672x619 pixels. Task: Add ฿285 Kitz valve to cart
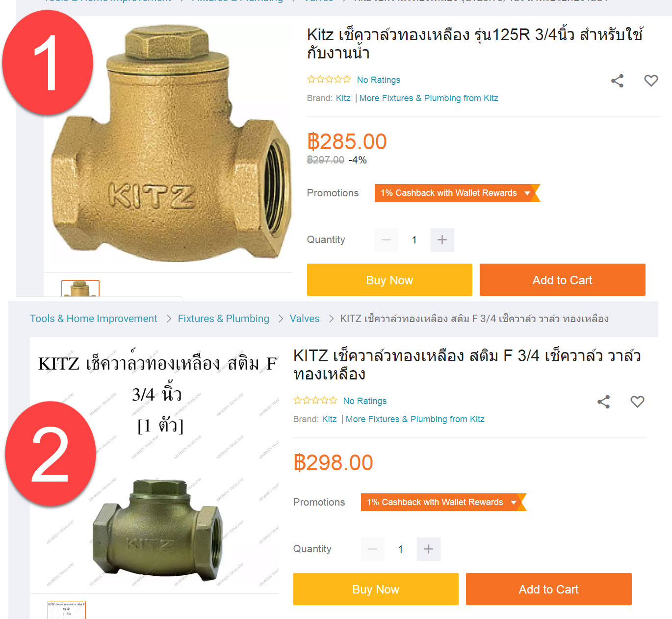(562, 280)
